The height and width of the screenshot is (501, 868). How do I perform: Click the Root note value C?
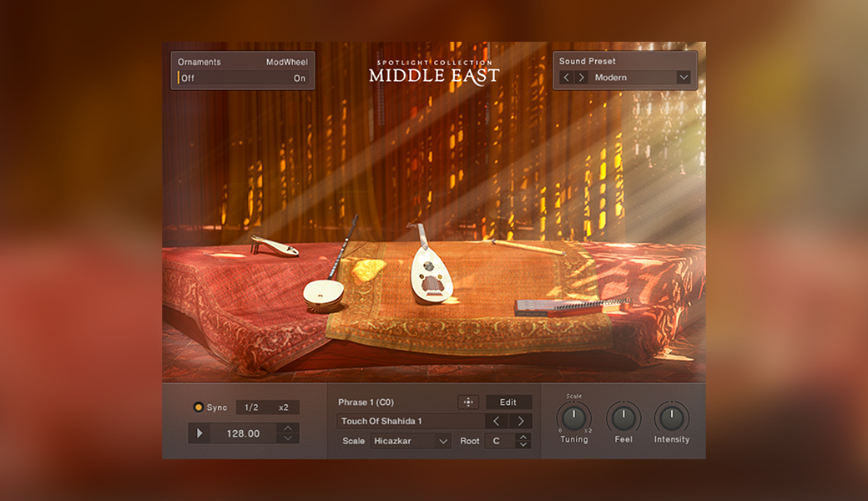click(497, 441)
